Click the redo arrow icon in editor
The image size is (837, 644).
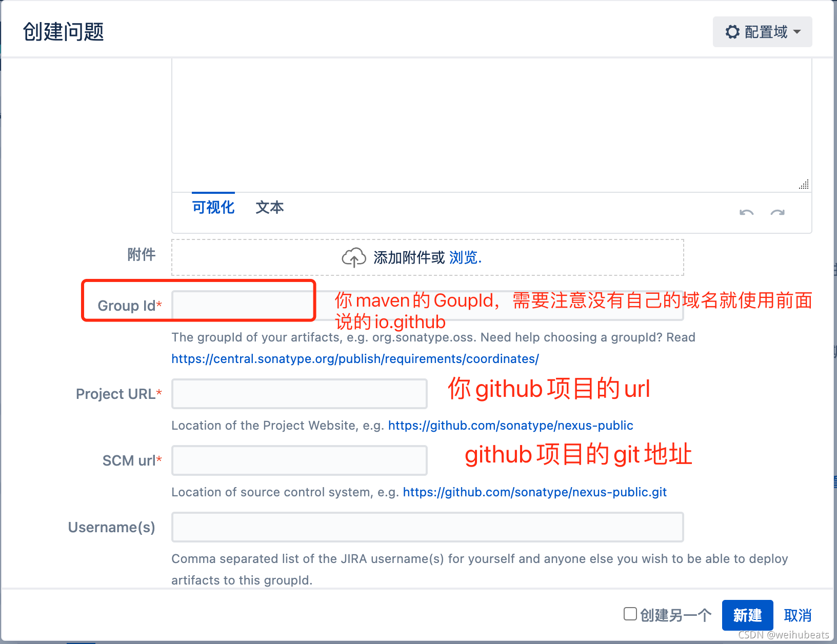click(778, 213)
